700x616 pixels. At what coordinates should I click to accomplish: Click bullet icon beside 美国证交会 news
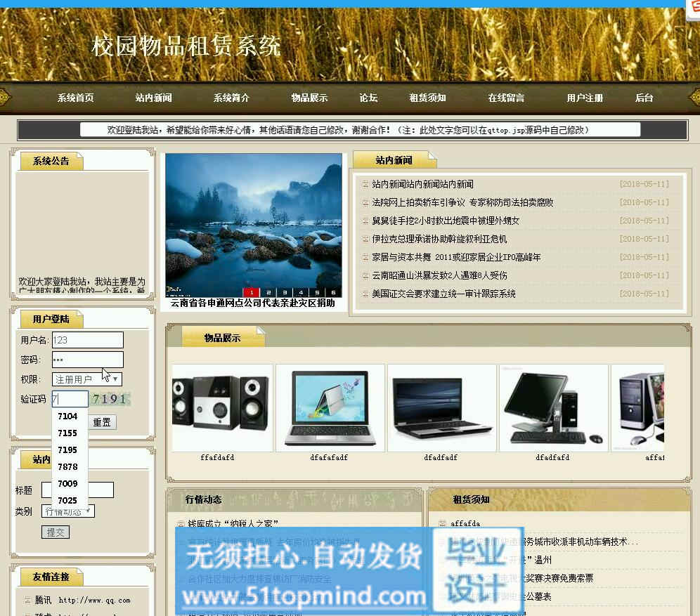tap(365, 294)
